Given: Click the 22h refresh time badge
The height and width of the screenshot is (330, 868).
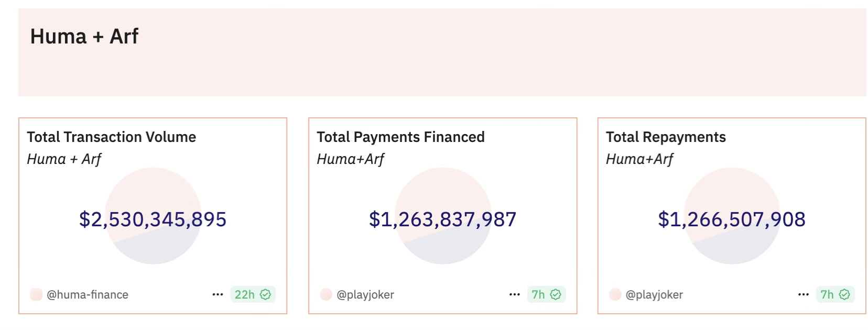Looking at the screenshot, I should (x=245, y=294).
